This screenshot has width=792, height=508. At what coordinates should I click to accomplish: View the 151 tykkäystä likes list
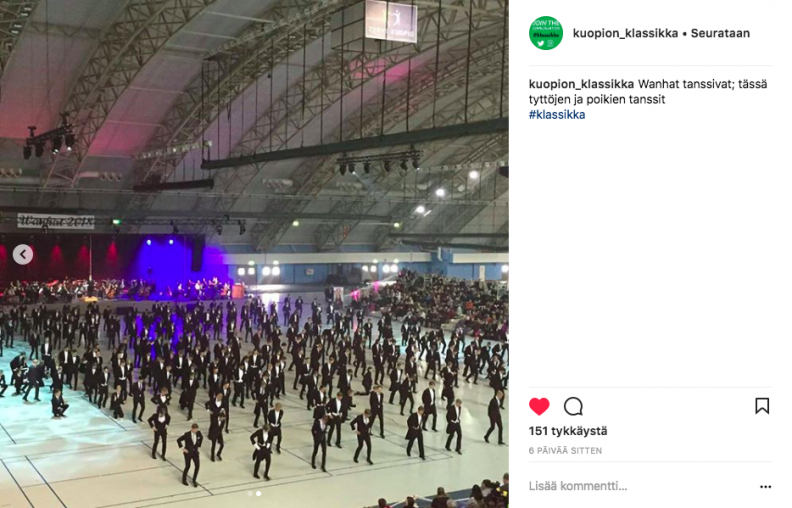click(x=568, y=431)
